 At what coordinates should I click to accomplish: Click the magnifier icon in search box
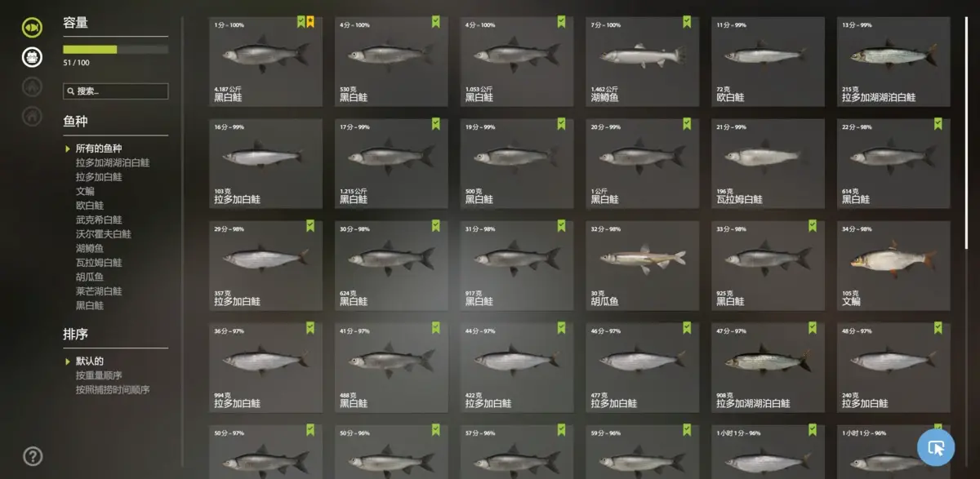70,91
